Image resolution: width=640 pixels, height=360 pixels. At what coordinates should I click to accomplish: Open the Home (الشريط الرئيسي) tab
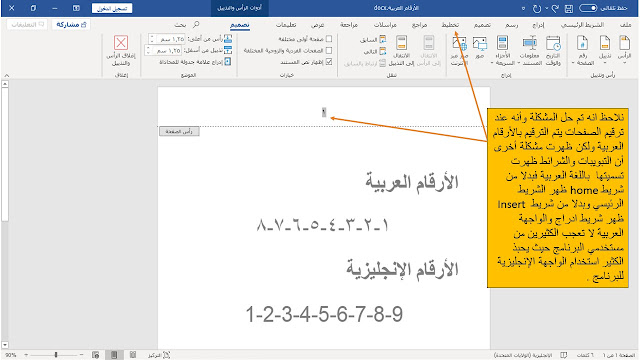[582, 25]
